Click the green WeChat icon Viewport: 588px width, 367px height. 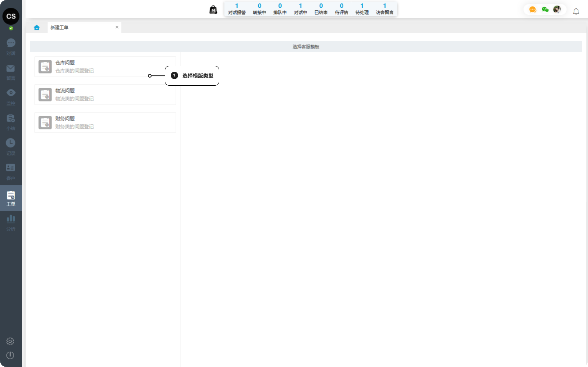pyautogui.click(x=545, y=10)
